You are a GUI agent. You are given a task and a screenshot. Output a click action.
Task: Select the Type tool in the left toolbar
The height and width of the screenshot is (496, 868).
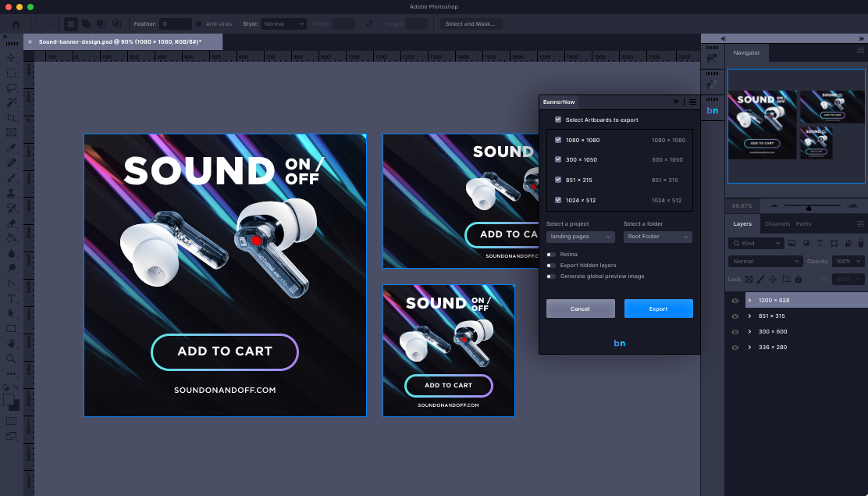(11, 298)
